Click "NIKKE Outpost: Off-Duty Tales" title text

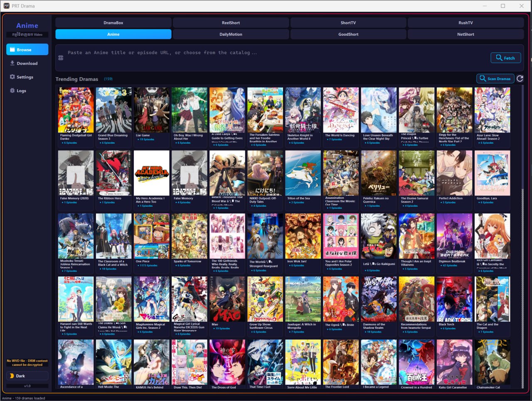click(x=263, y=200)
